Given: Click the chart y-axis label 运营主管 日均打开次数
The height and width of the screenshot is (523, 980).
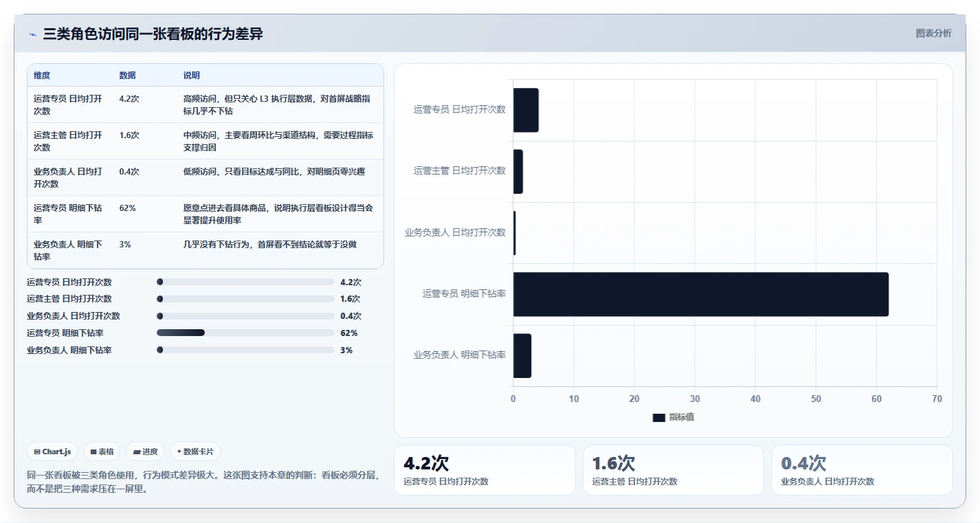Looking at the screenshot, I should click(x=460, y=170).
